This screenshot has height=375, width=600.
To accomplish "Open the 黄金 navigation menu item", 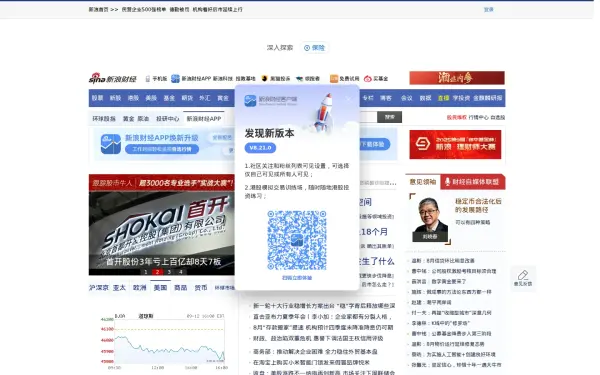I will [223, 98].
